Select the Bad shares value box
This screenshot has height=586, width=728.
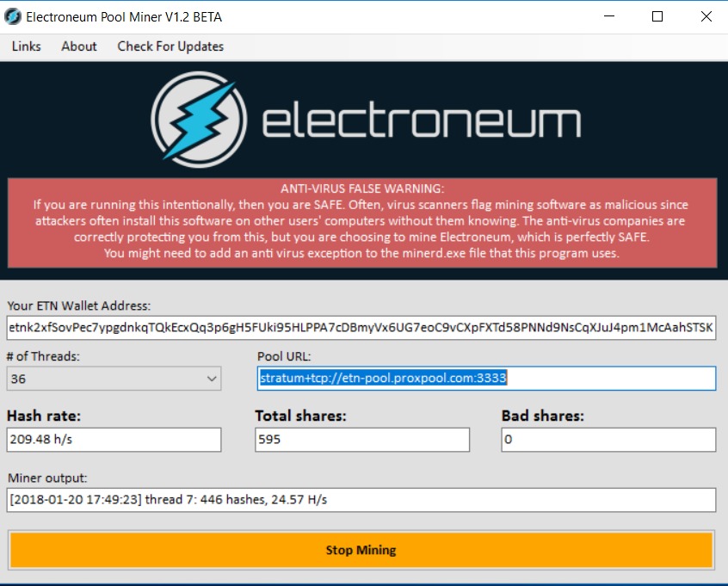click(608, 440)
